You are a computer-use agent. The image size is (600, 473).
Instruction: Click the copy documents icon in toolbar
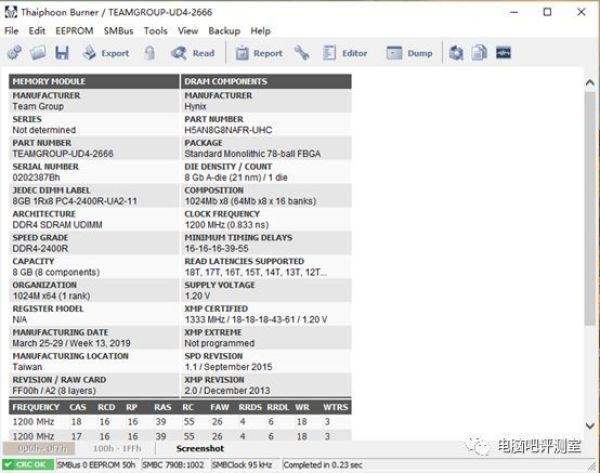coord(479,53)
